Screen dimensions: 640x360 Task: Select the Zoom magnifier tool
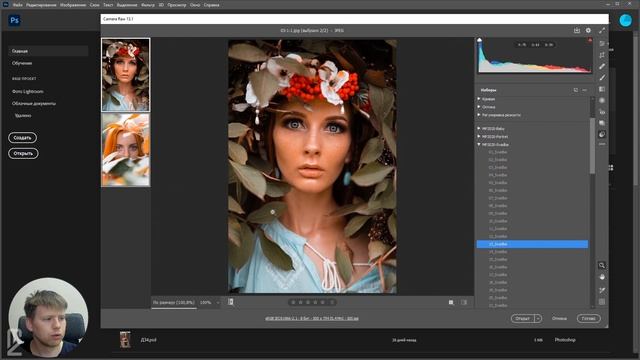[602, 265]
